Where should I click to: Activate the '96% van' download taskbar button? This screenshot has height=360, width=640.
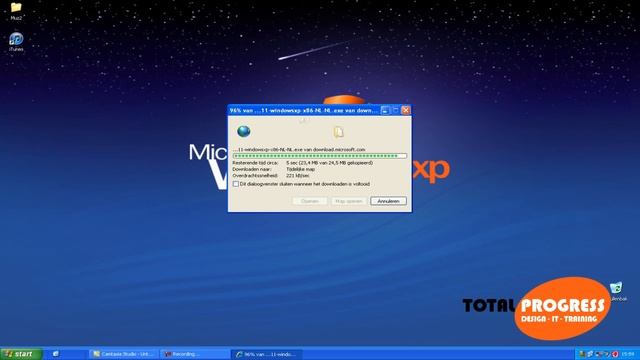pyautogui.click(x=267, y=354)
